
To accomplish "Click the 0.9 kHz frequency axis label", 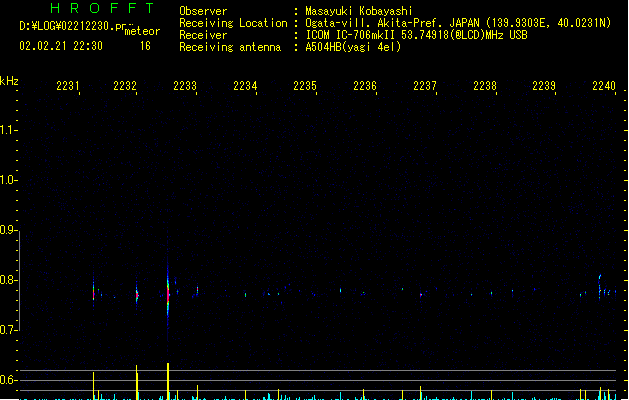I will coord(8,230).
